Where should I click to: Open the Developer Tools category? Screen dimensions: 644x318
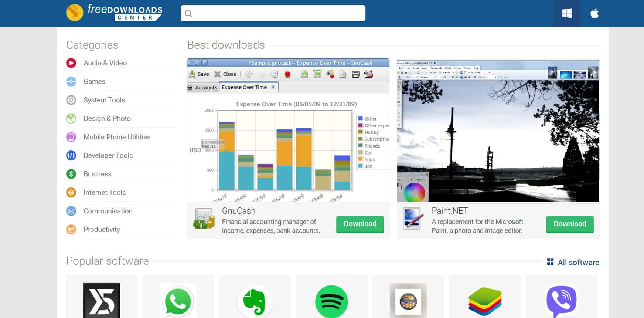[108, 155]
